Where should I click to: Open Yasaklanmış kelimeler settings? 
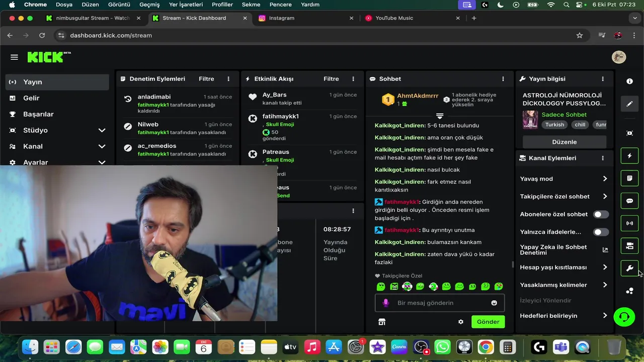pyautogui.click(x=564, y=285)
